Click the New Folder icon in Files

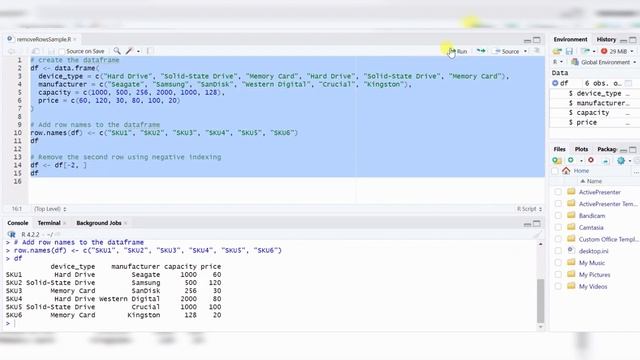tap(557, 160)
